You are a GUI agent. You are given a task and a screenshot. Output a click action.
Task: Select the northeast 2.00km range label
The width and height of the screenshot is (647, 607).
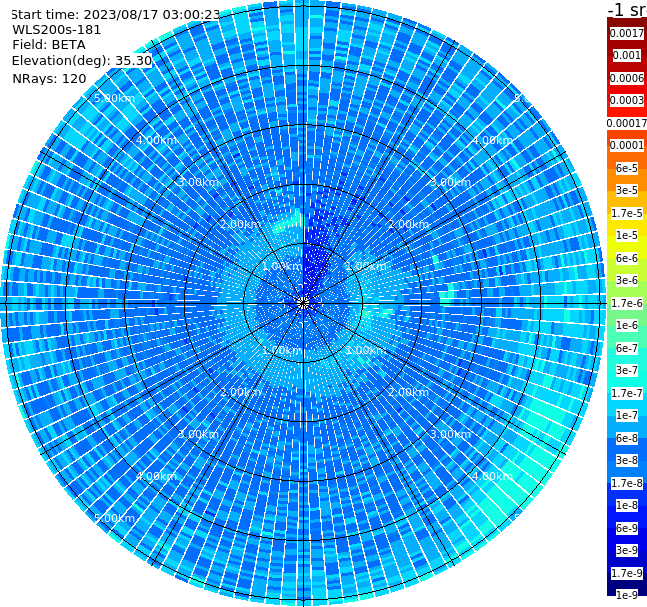[x=408, y=224]
